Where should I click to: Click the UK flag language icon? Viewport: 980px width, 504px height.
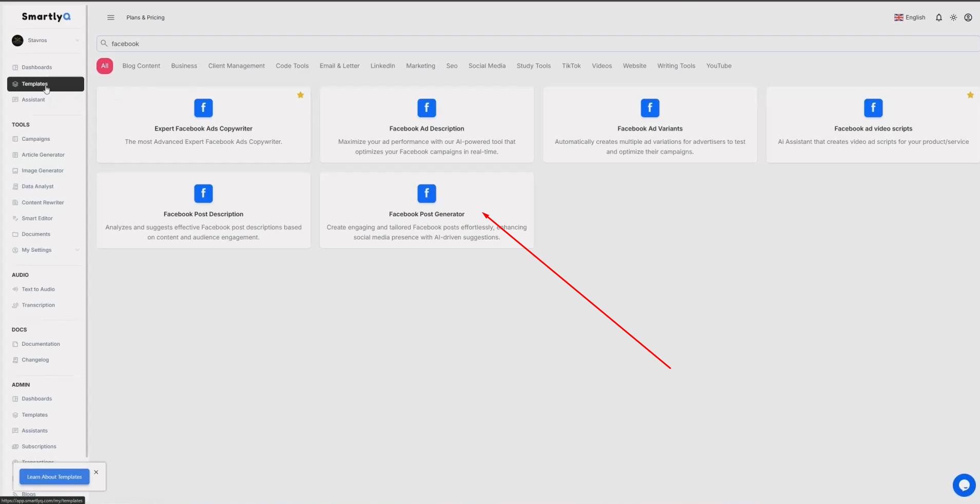coord(898,17)
